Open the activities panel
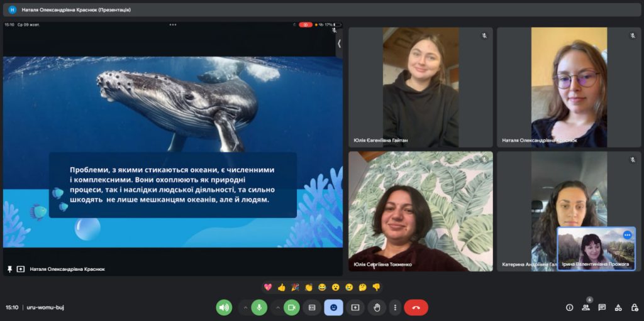The width and height of the screenshot is (644, 321). [618, 307]
